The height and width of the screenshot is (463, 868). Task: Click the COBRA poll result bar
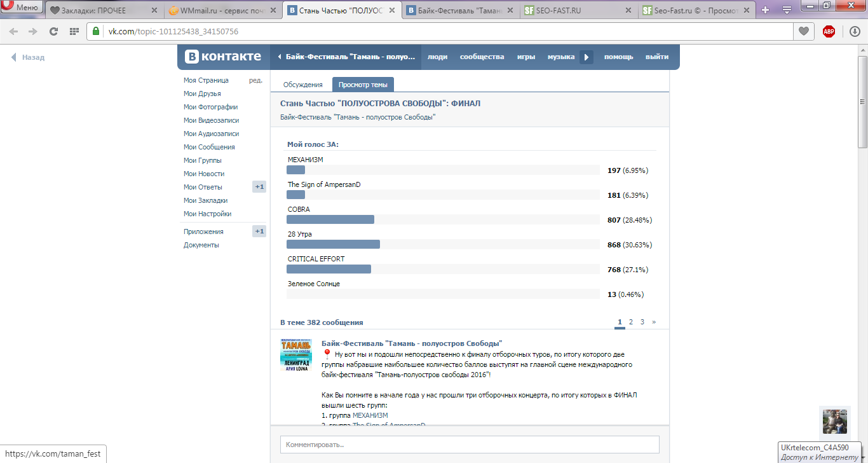[x=330, y=219]
